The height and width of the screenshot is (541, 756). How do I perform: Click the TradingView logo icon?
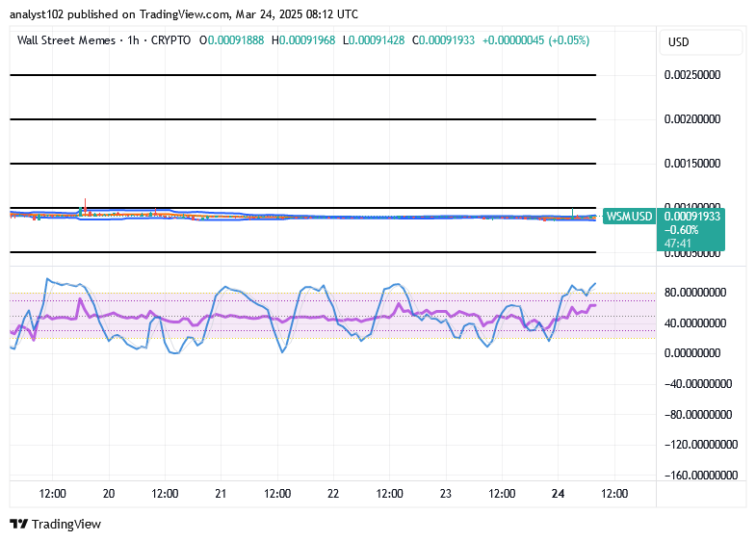pos(19,524)
